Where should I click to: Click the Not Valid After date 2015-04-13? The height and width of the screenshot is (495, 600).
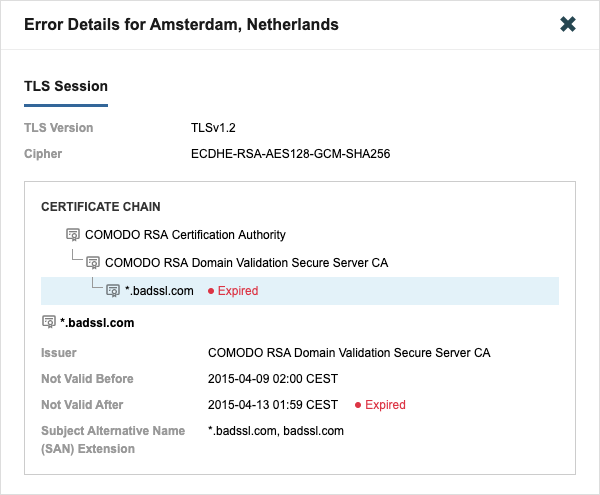(x=272, y=405)
